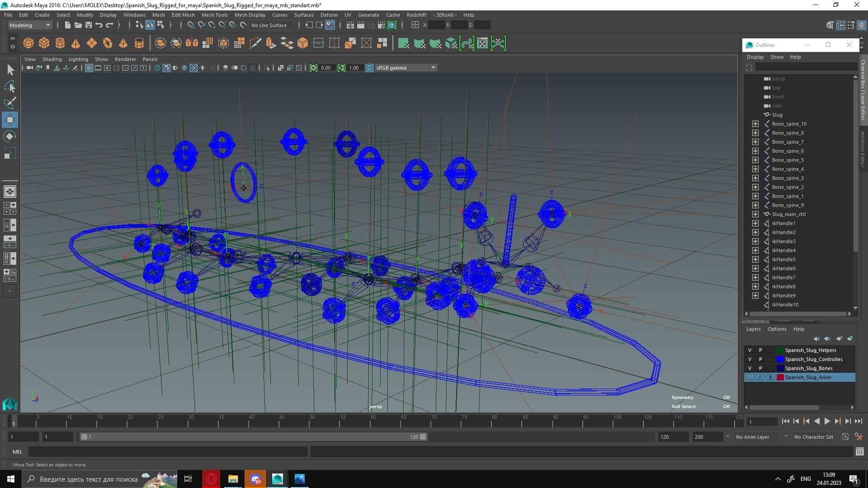Click the Undo arrow icon
The height and width of the screenshot is (488, 868).
pyautogui.click(x=99, y=25)
